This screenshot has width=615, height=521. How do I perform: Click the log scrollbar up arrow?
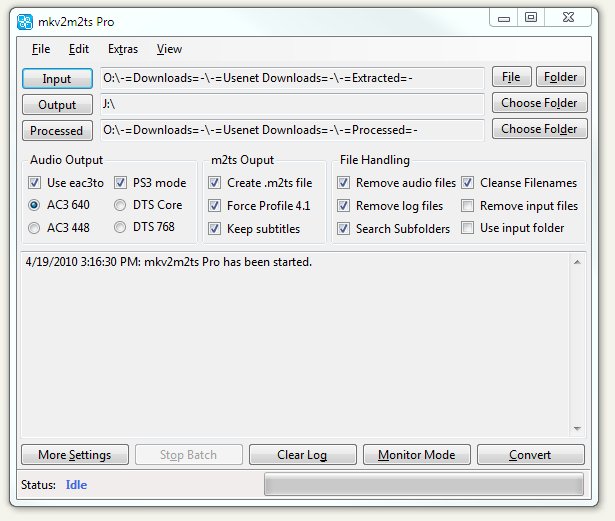(x=577, y=262)
